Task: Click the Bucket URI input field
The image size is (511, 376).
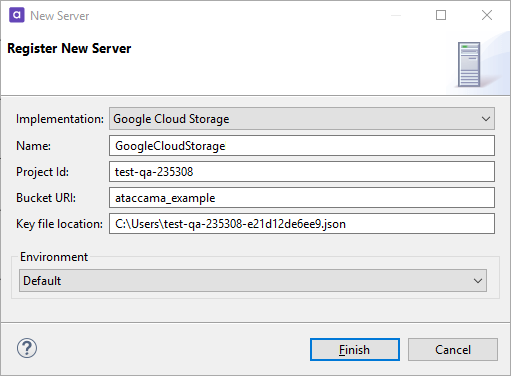Action: 302,198
